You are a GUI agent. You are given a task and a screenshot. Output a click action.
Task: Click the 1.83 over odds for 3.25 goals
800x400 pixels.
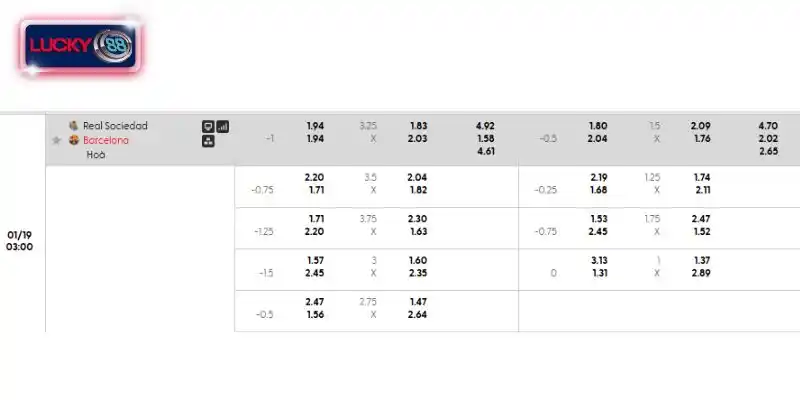418,126
